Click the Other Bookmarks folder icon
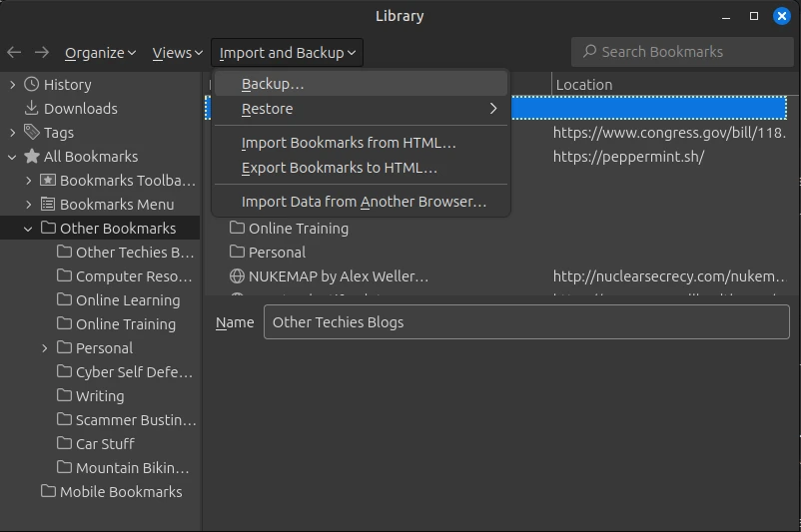The image size is (801, 532). coord(48,228)
